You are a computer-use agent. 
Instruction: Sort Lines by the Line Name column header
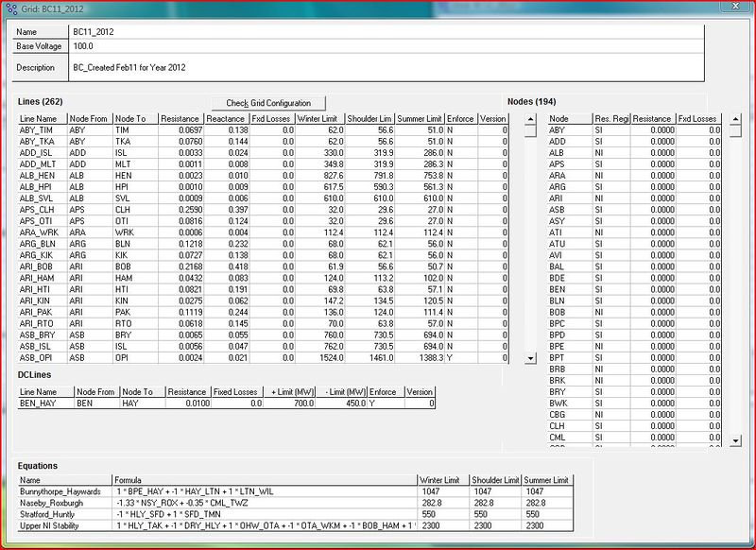click(x=42, y=118)
